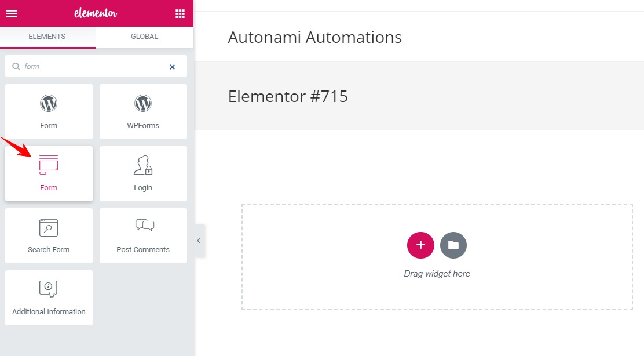Click the Elementor logo in the header
Viewport: 644px width, 356px height.
click(x=96, y=13)
